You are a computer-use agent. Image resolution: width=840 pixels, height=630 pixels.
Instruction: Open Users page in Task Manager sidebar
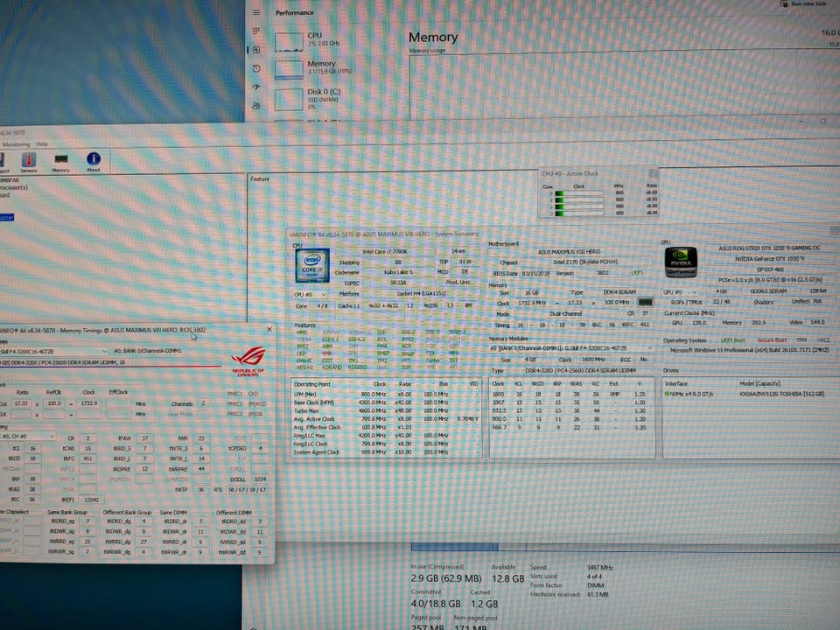pyautogui.click(x=256, y=106)
